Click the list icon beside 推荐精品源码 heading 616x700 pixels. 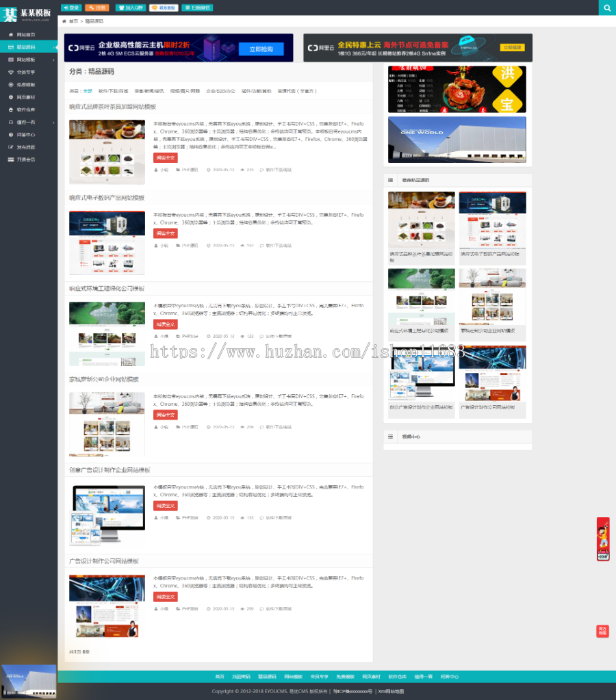(x=390, y=180)
